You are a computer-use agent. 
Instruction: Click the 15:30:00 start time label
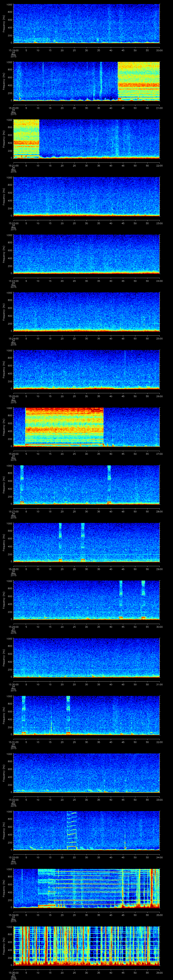13,684
